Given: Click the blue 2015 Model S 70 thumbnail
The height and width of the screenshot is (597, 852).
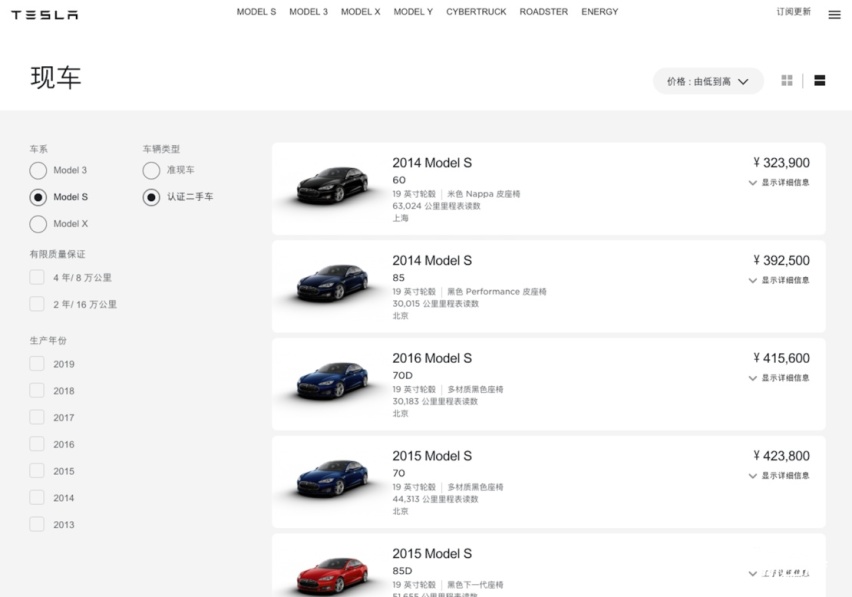Looking at the screenshot, I should click(332, 478).
